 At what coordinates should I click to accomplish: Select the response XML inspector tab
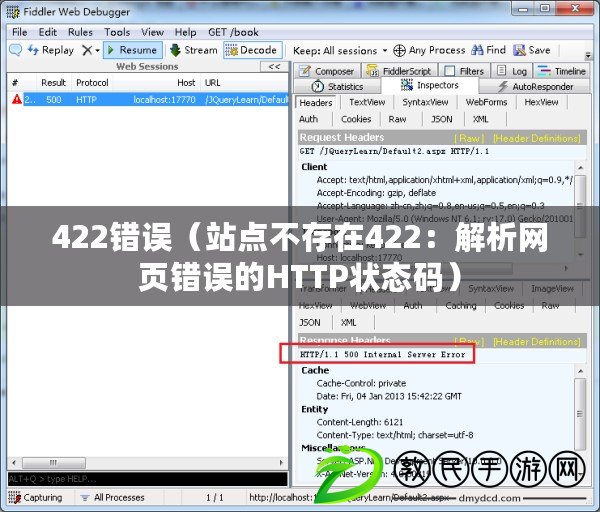348,323
